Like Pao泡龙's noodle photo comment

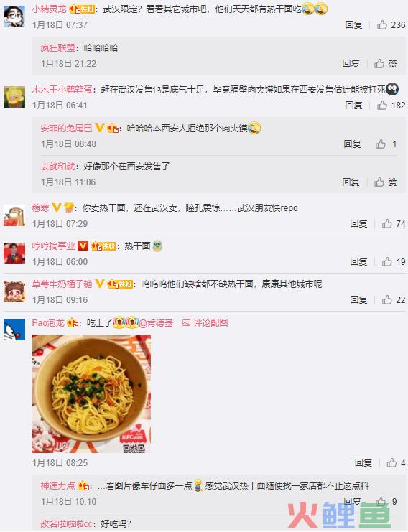(396, 463)
